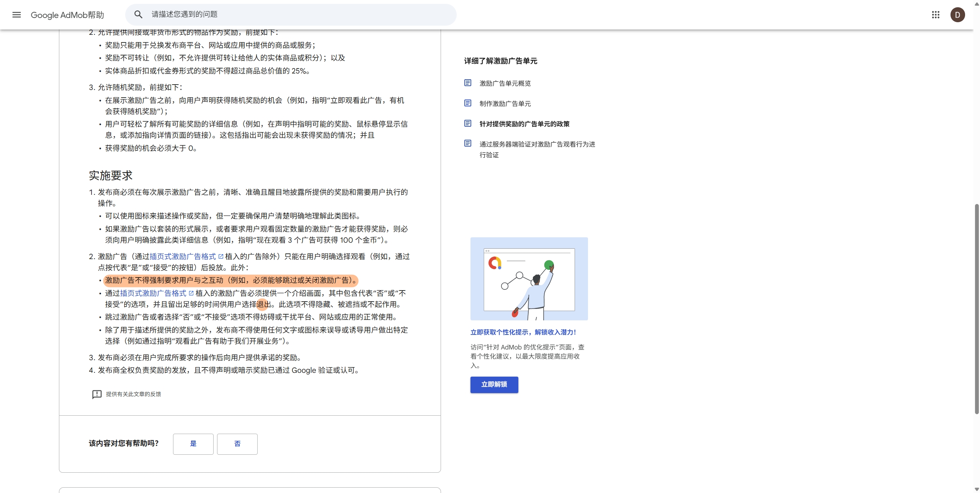
Task: Open the account avatar D
Action: tap(957, 15)
